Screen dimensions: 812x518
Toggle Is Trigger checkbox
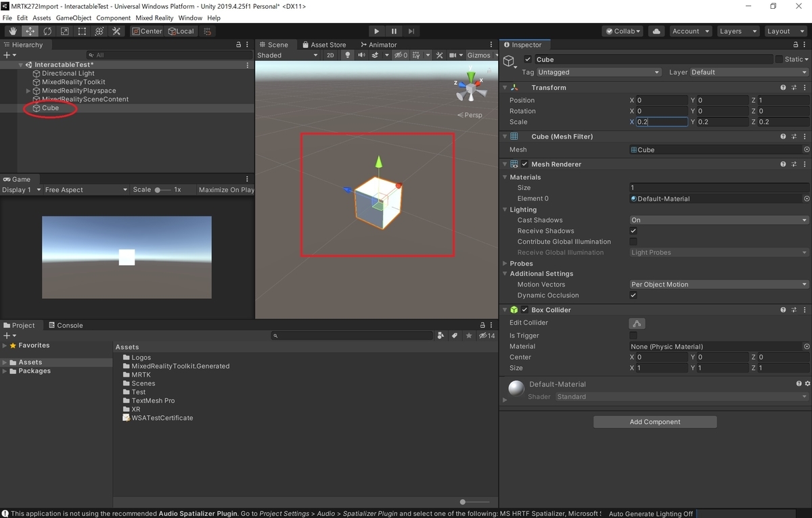[633, 335]
